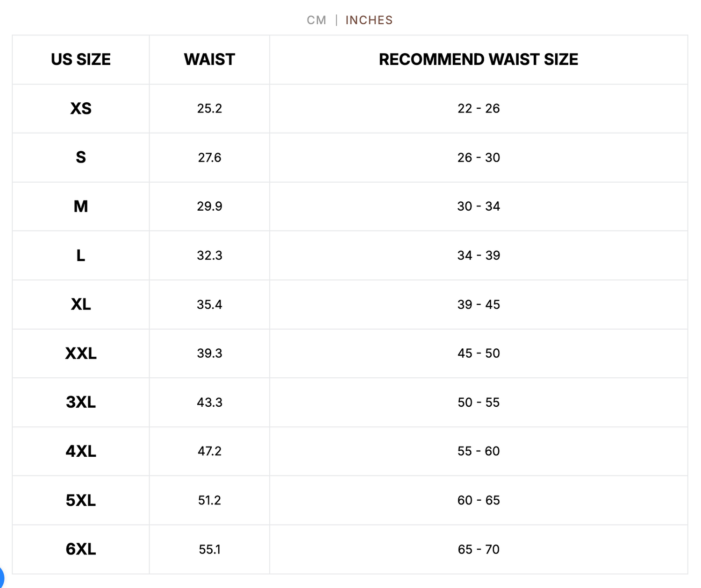701x588 pixels.
Task: Click the 25.2 waist value
Action: pyautogui.click(x=209, y=109)
